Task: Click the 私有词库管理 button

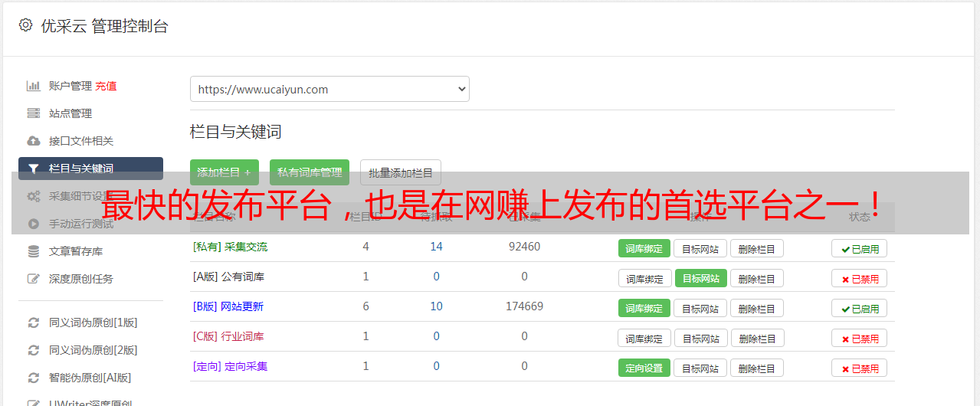Action: pyautogui.click(x=310, y=172)
